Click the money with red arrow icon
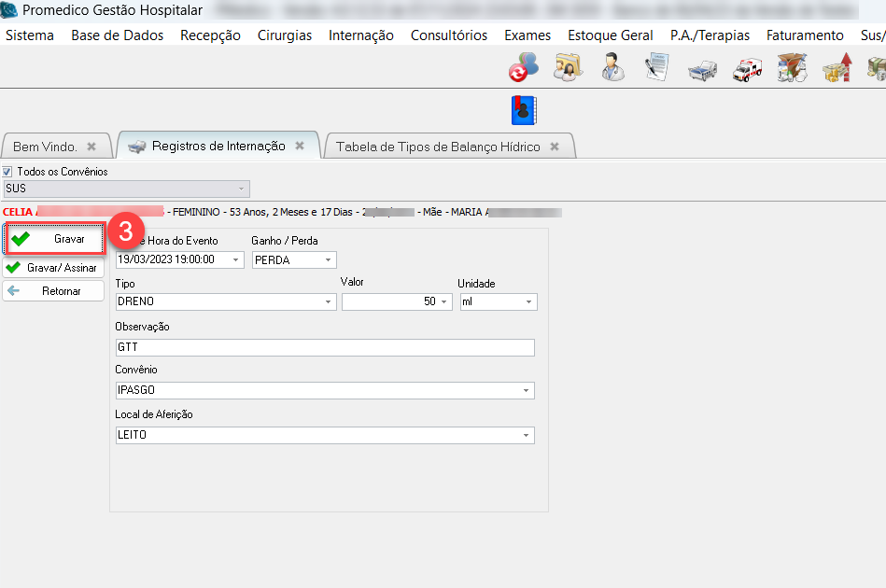This screenshot has height=588, width=886. pos(837,68)
